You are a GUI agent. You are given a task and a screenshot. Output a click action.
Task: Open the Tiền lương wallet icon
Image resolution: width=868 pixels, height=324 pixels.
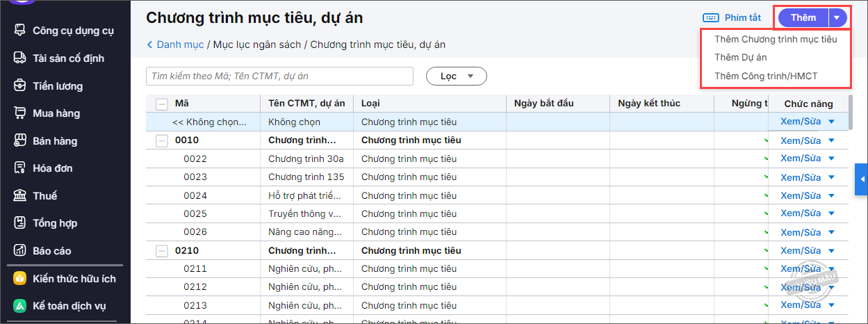[x=20, y=86]
